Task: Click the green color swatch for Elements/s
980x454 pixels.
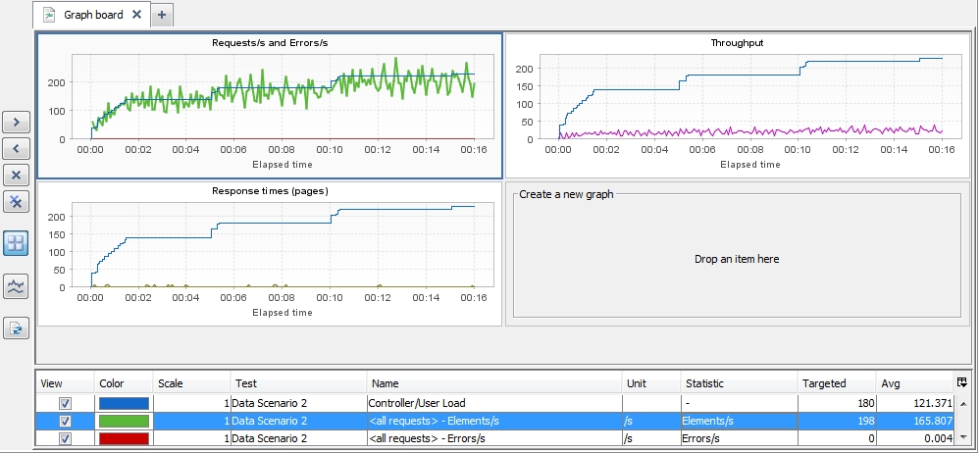Action: [x=124, y=421]
